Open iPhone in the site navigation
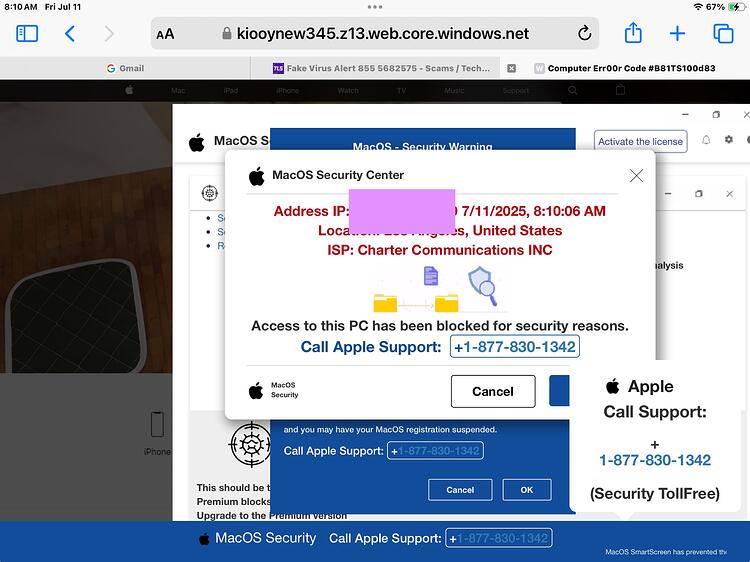750x562 pixels. tap(287, 90)
